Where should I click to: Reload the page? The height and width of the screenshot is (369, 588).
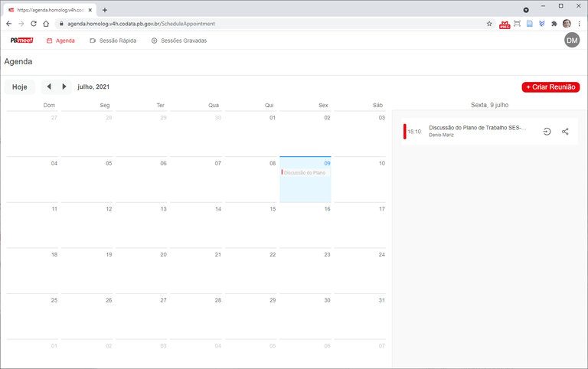coord(34,24)
